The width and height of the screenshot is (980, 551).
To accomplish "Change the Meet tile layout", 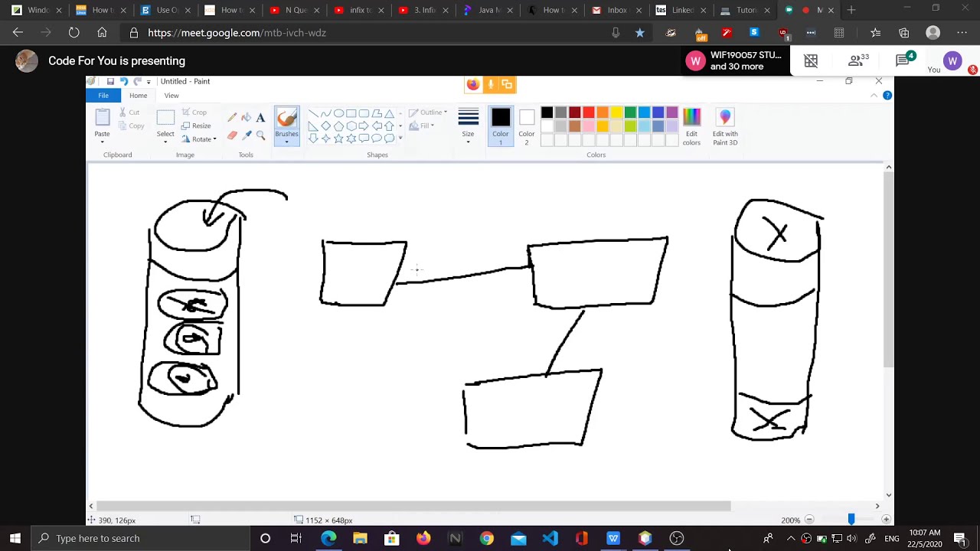I will click(811, 60).
